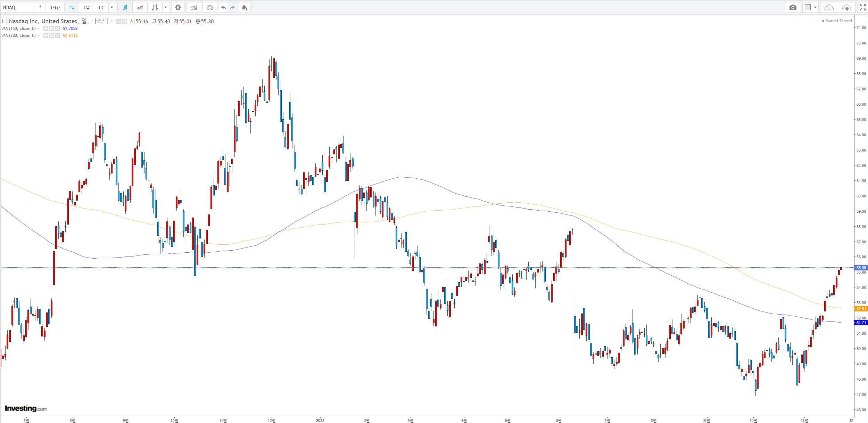Screen dimensions: 868x423
Task: Remove the MA 150 indicator with X
Action: click(x=58, y=29)
